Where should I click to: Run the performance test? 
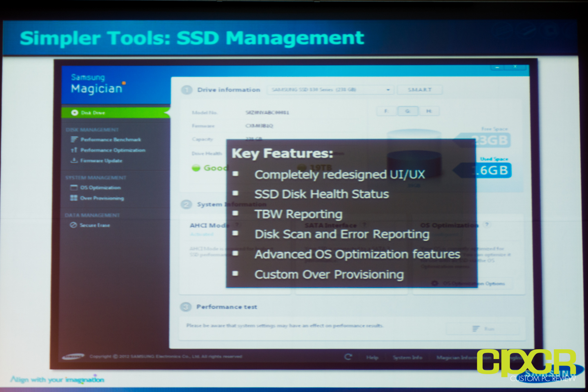[x=483, y=328]
